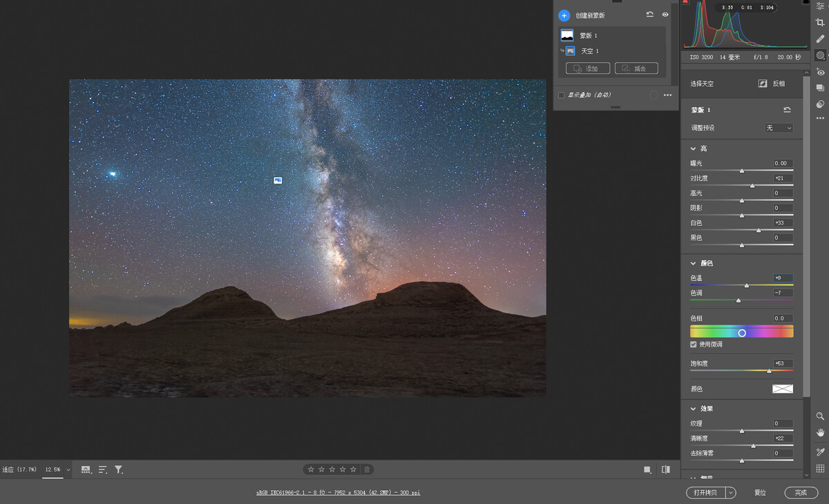Click the blue plus create mask icon
The width and height of the screenshot is (829, 504).
(x=564, y=15)
